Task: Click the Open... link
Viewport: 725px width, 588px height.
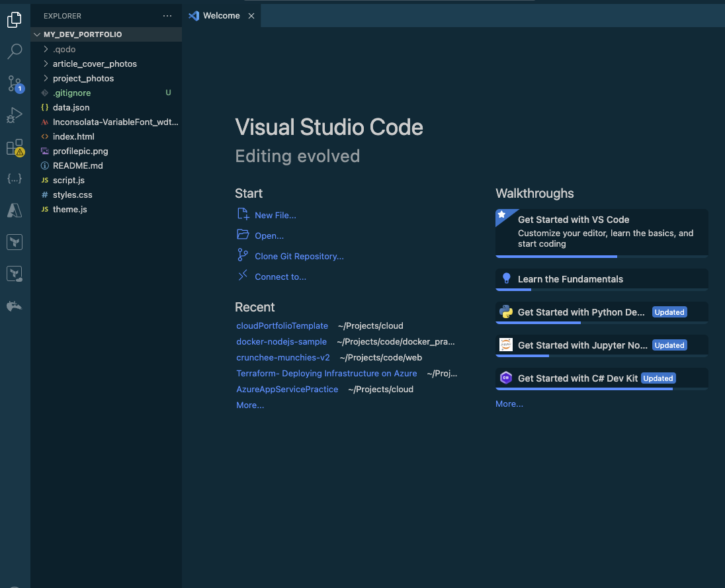Action: click(x=269, y=235)
